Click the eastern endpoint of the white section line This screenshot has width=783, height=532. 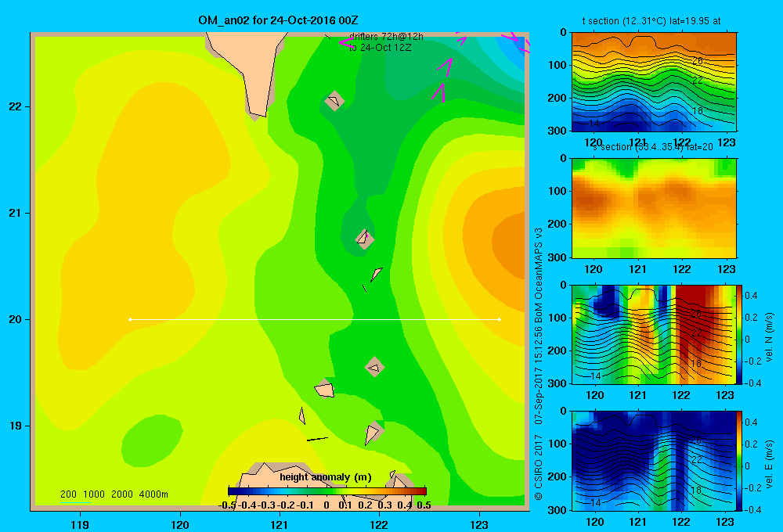point(500,319)
